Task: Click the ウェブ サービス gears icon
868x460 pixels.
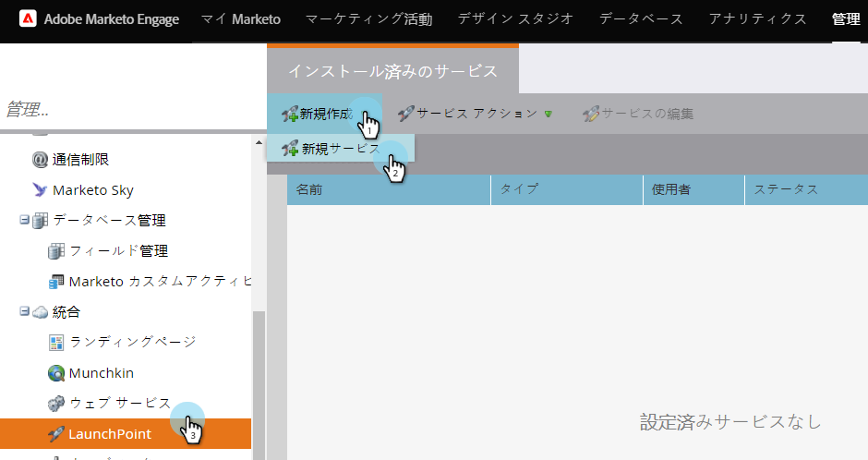Action: (56, 404)
